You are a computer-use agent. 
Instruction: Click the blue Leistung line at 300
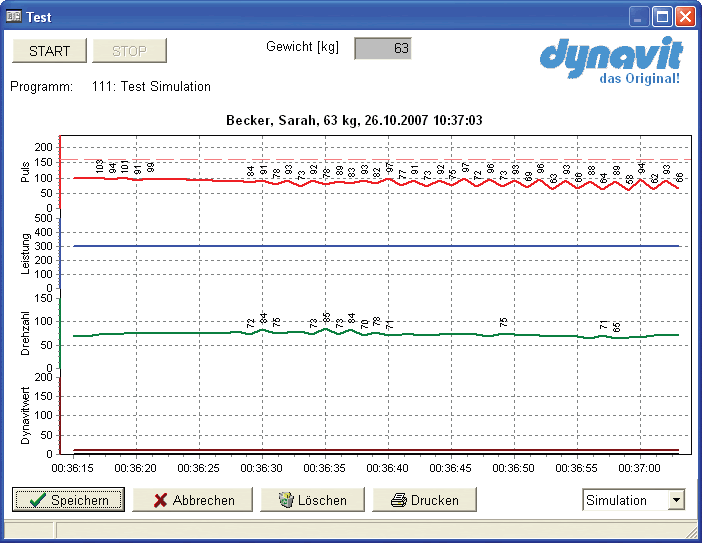pos(376,246)
